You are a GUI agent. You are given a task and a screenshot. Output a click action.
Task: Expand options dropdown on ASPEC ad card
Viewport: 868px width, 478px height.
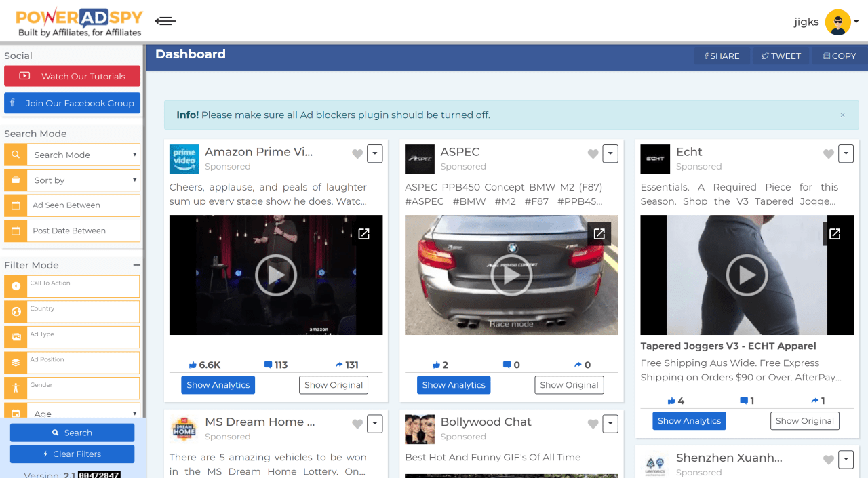(610, 154)
